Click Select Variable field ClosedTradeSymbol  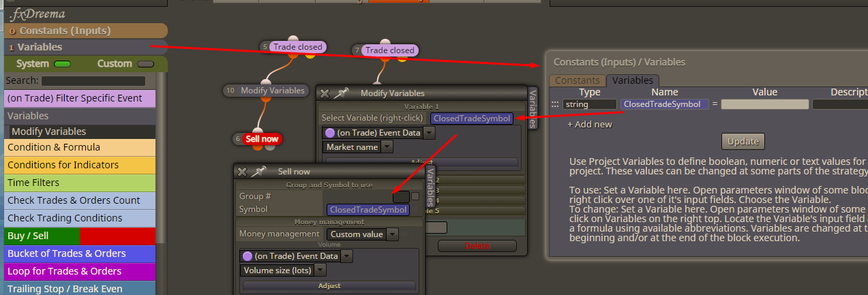click(472, 118)
